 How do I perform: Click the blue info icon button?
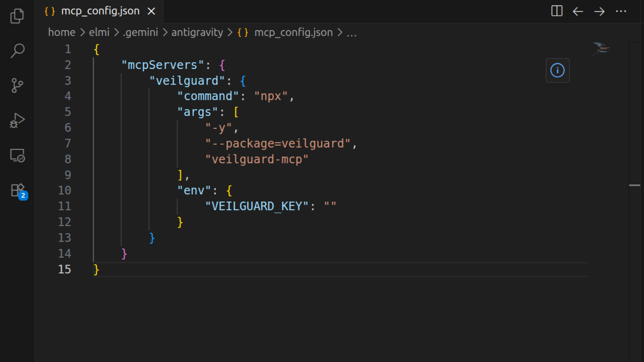point(557,70)
